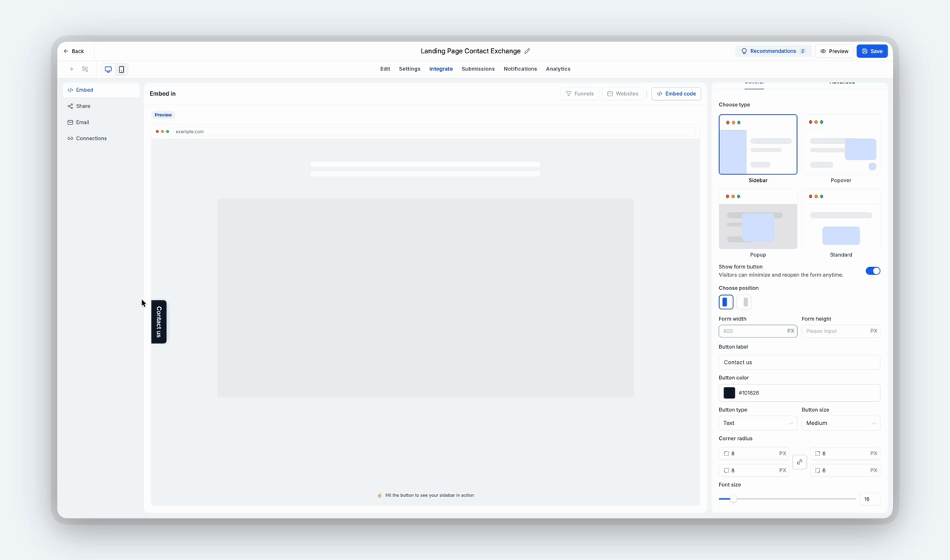Viewport: 950px width, 560px height.
Task: Go back using the Back button
Action: [x=73, y=51]
